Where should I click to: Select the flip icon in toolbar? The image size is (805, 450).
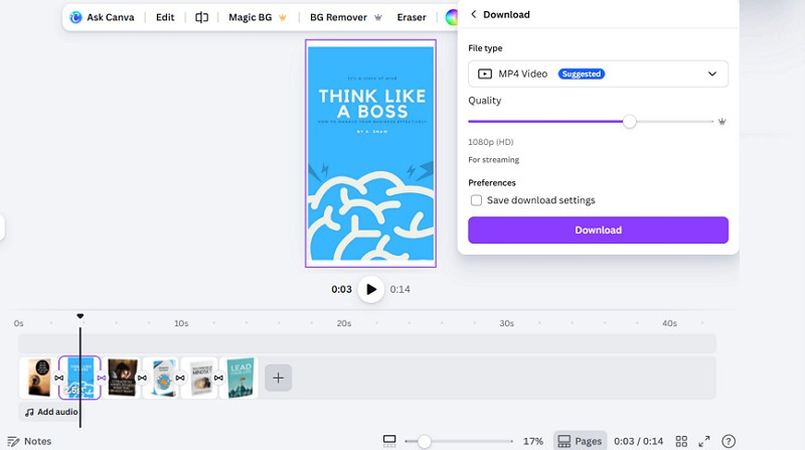pos(201,17)
